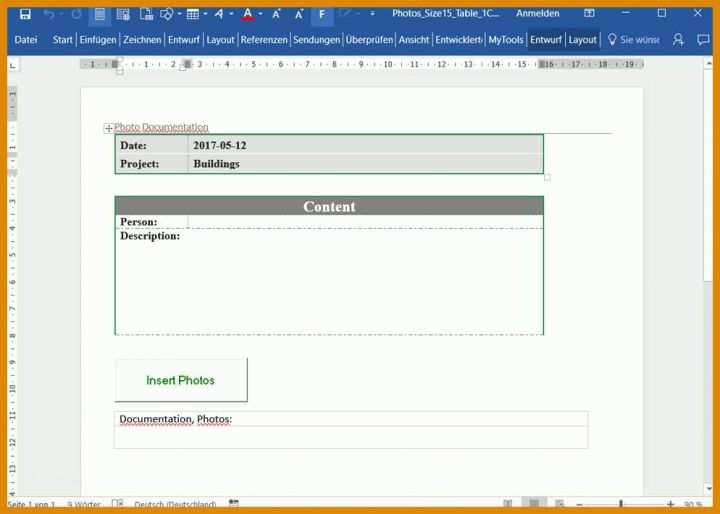Viewport: 720px width, 514px height.
Task: Click the Content header row
Action: click(x=329, y=206)
